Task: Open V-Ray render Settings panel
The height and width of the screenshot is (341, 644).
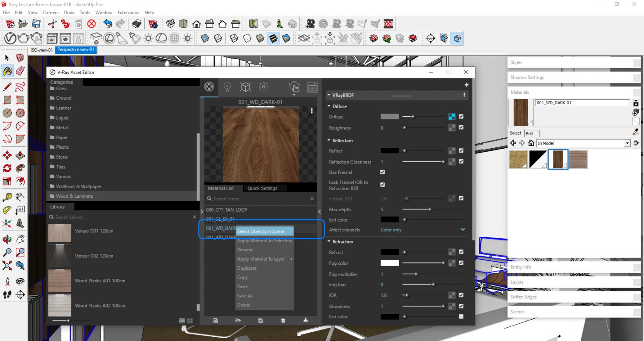Action: click(264, 87)
